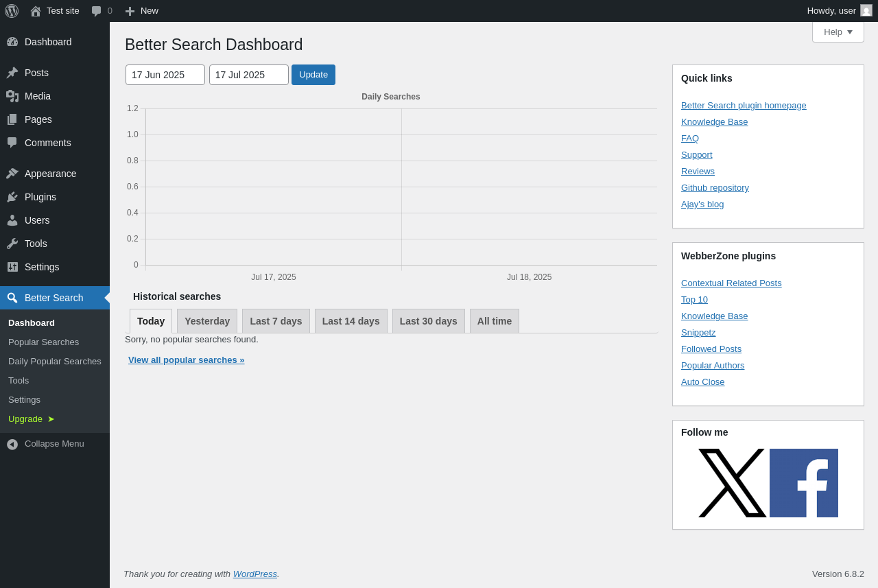Open Knowledge Base under WebberZone plugins

[x=715, y=316]
